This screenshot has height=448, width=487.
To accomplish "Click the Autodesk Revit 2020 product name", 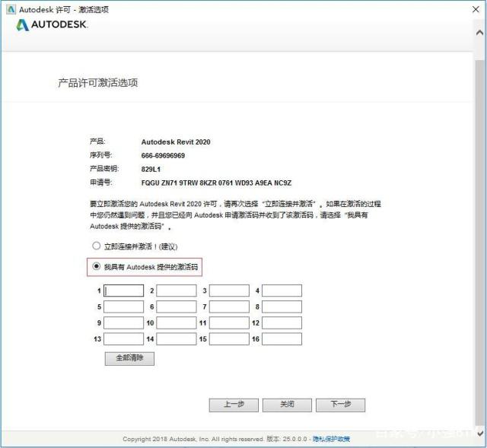I will point(176,142).
